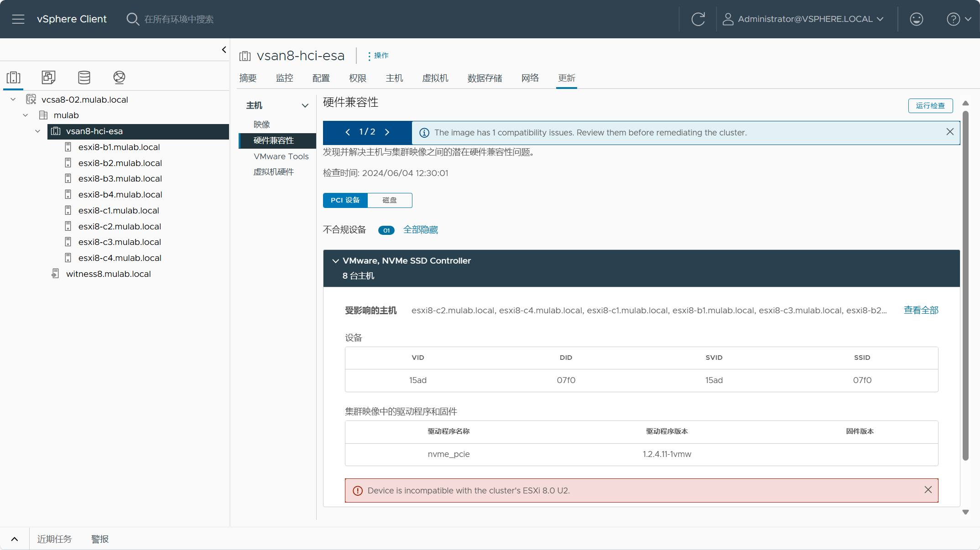Click the vertical scrollbar thumb

[965, 285]
